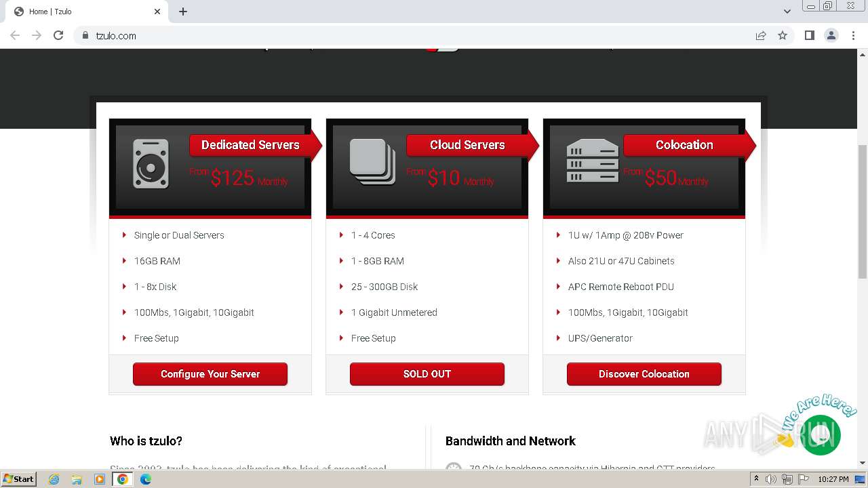Click the browser back arrow
Screen dimensions: 868x488
[x=15, y=35]
